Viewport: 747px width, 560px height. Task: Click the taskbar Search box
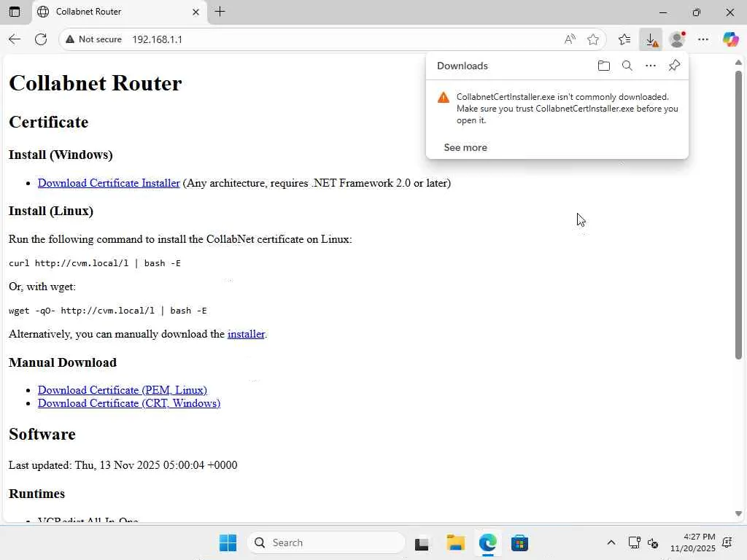click(326, 542)
